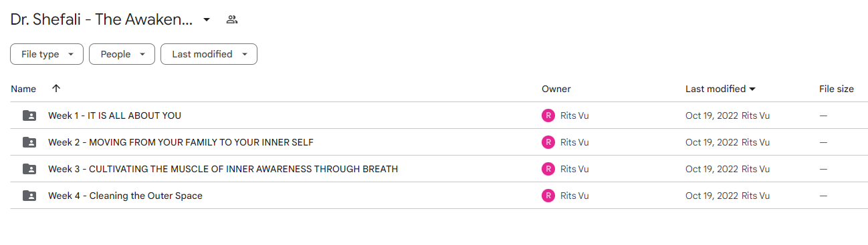
Task: Click the Last modified column sort arrow
Action: click(x=752, y=89)
